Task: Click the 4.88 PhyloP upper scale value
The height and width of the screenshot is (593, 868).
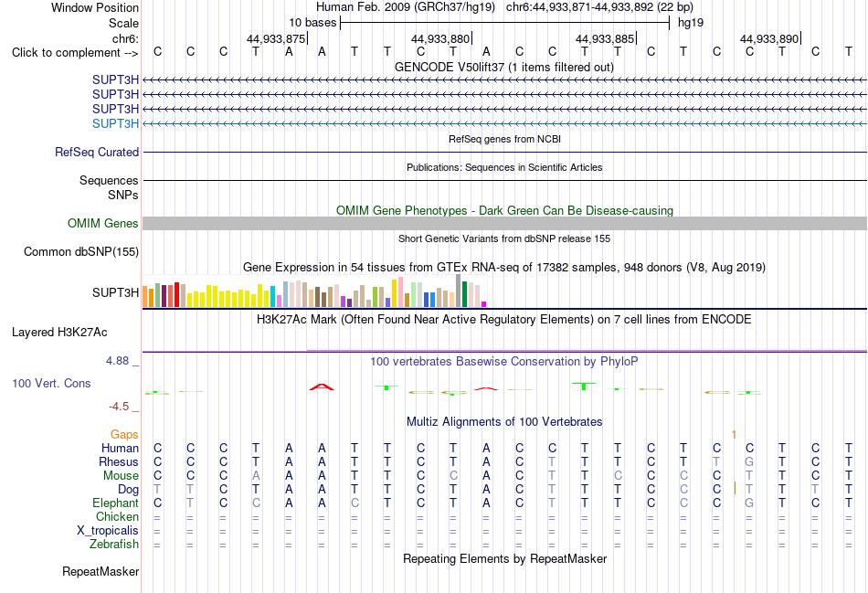Action: [x=117, y=361]
